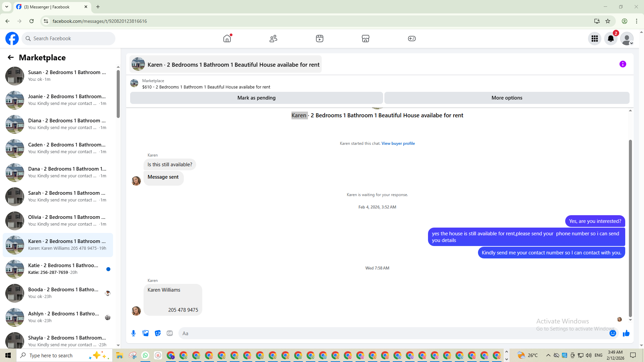Reload the page in Chrome
Viewport: 644px width, 362px height.
32,21
